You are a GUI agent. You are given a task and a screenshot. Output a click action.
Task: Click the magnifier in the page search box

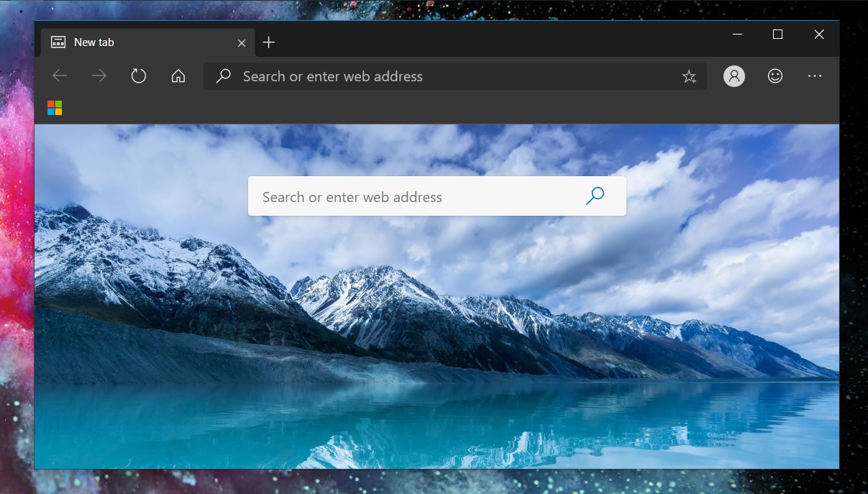(595, 196)
